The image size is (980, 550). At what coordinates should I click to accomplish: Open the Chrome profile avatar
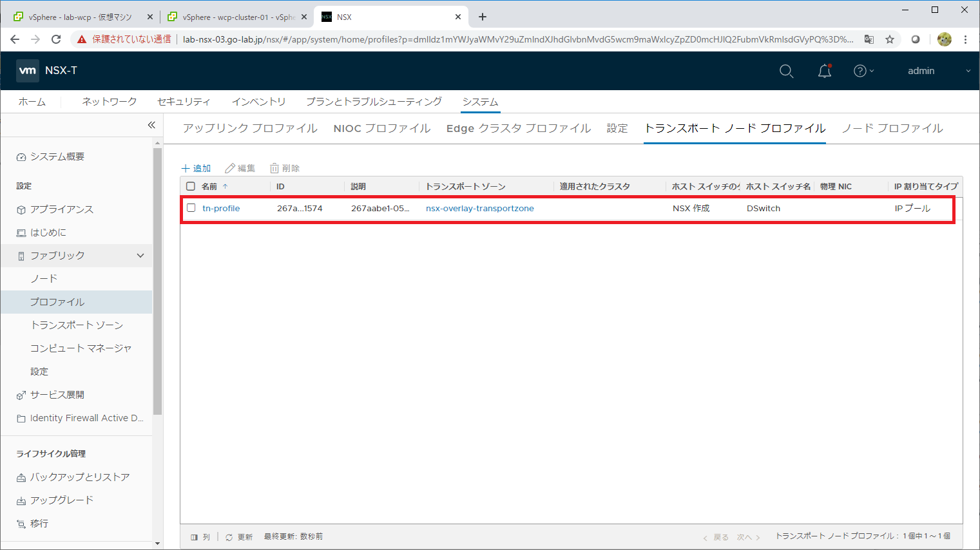(945, 39)
